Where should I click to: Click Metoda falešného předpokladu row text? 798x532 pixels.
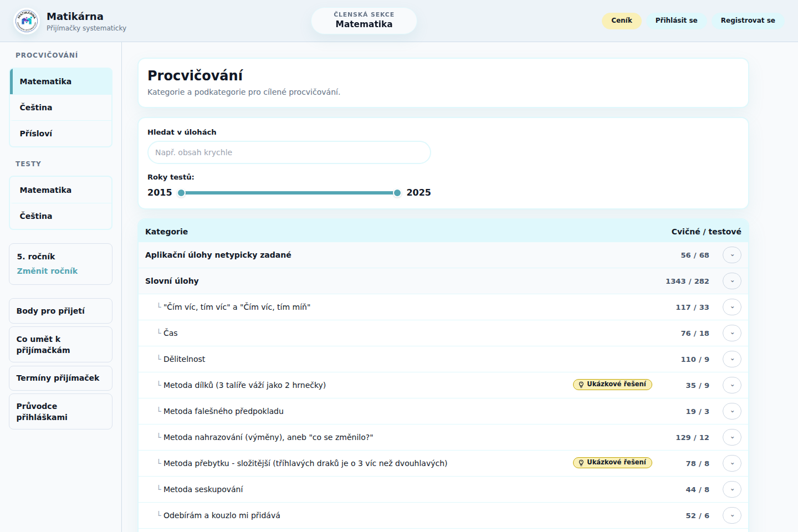click(223, 411)
